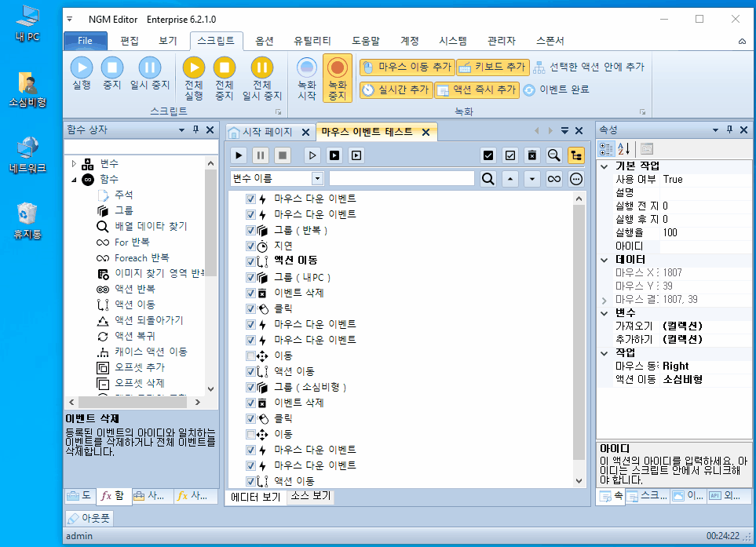
Task: Stop recording with 녹화 중지
Action: point(338,78)
